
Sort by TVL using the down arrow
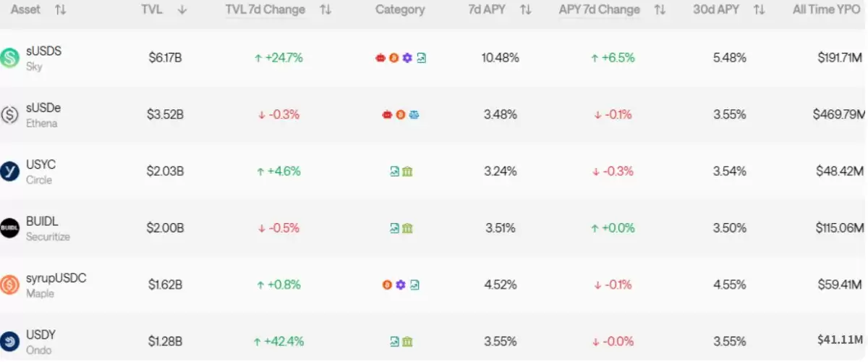pyautogui.click(x=182, y=10)
